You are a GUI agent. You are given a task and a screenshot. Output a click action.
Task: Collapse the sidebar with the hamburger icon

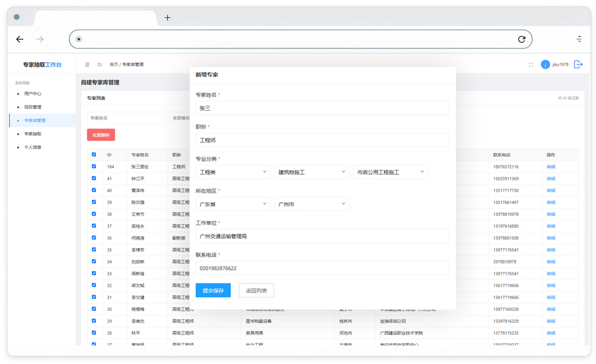coord(87,65)
